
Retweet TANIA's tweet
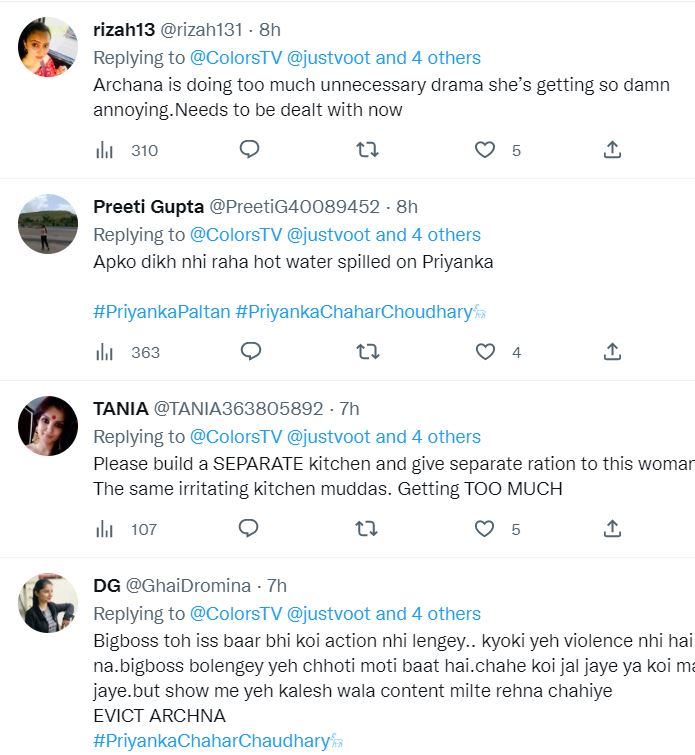click(x=367, y=529)
